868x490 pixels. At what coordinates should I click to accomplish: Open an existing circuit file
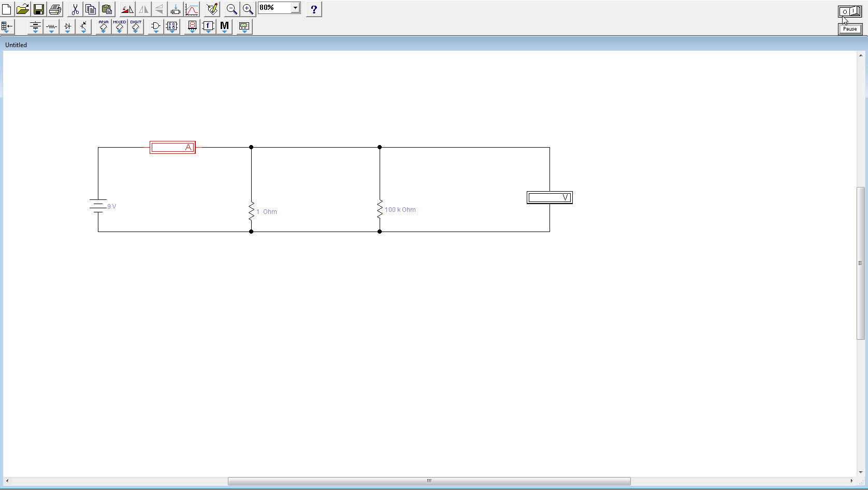click(x=22, y=9)
